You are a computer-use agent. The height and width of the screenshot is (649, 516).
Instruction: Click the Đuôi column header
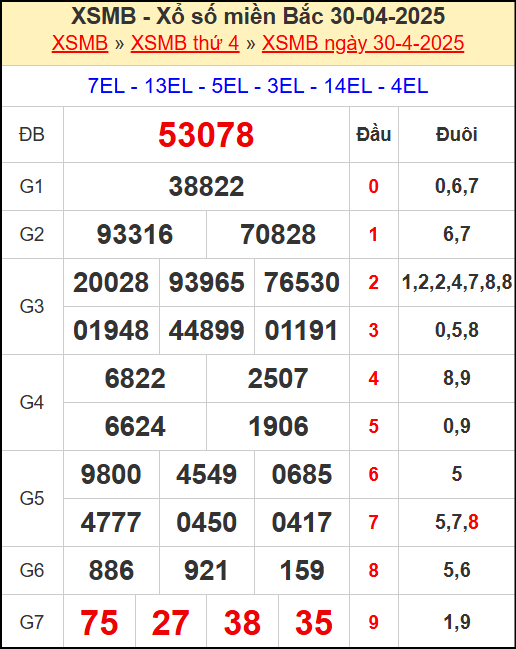coord(456,135)
